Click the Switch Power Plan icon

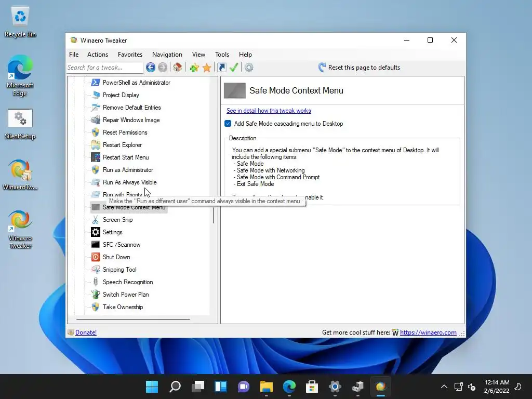96,295
